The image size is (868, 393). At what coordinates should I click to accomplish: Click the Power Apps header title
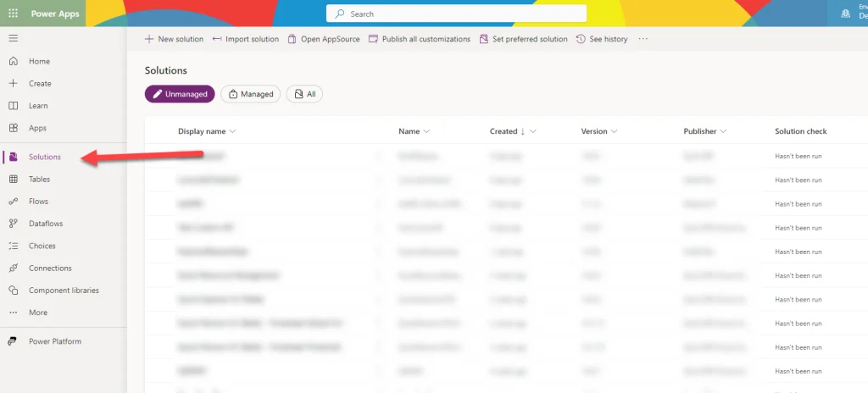click(55, 14)
